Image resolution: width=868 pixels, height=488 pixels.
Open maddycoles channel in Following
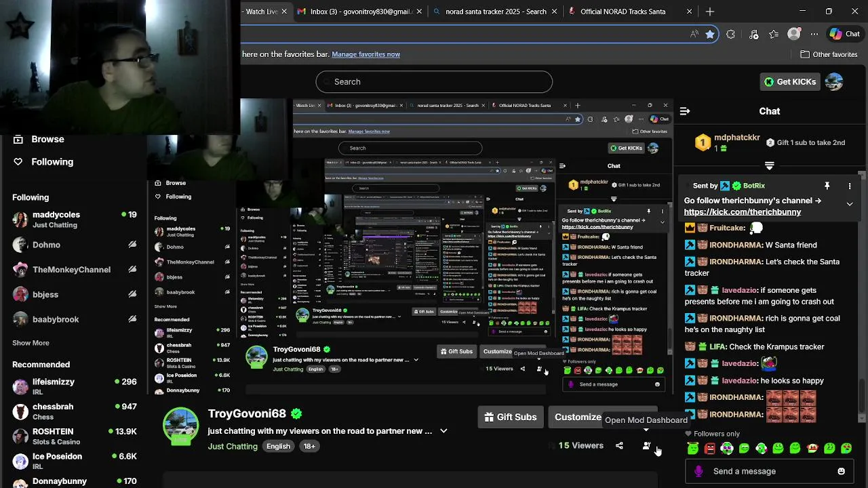[75, 220]
